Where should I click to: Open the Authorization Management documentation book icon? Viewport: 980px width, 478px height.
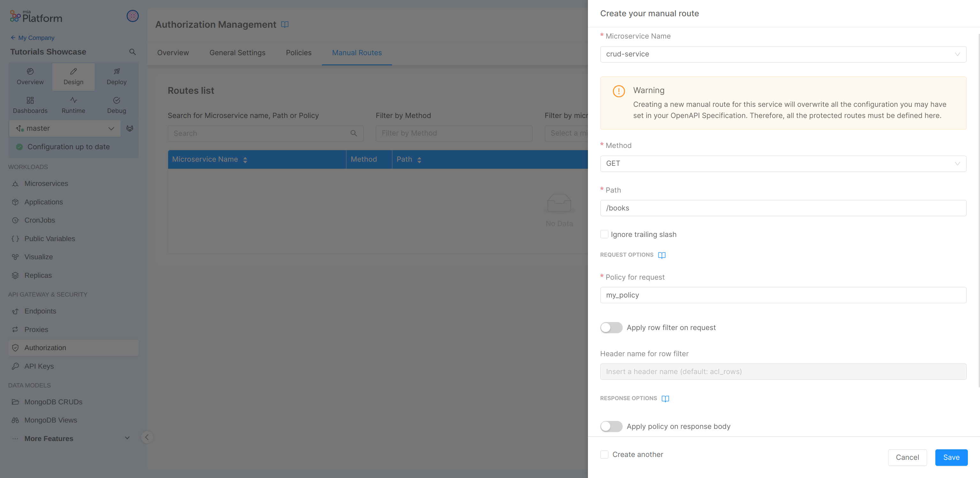click(x=285, y=24)
